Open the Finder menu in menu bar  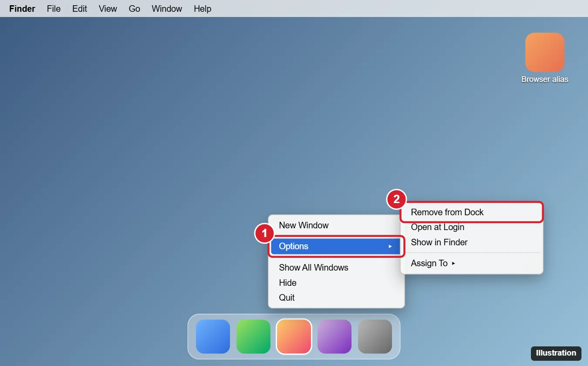click(22, 9)
